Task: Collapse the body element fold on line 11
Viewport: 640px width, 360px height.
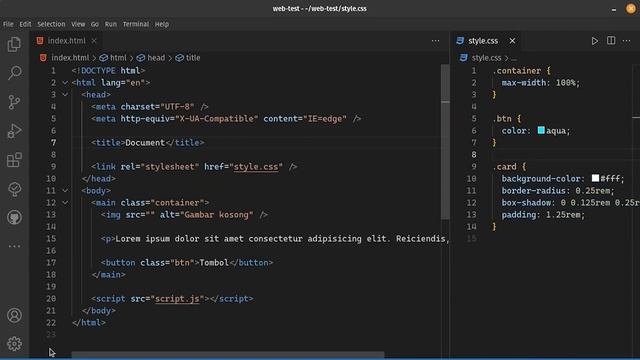Action: coord(65,190)
